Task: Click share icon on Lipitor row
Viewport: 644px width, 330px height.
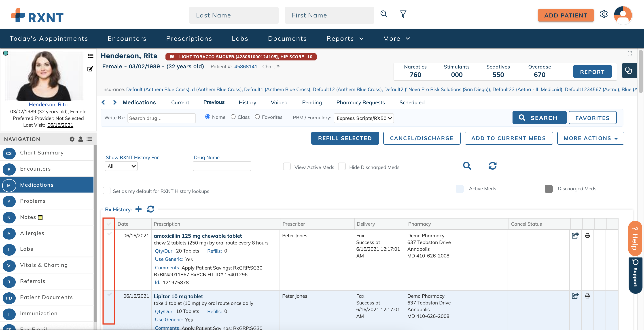Action: pyautogui.click(x=575, y=296)
